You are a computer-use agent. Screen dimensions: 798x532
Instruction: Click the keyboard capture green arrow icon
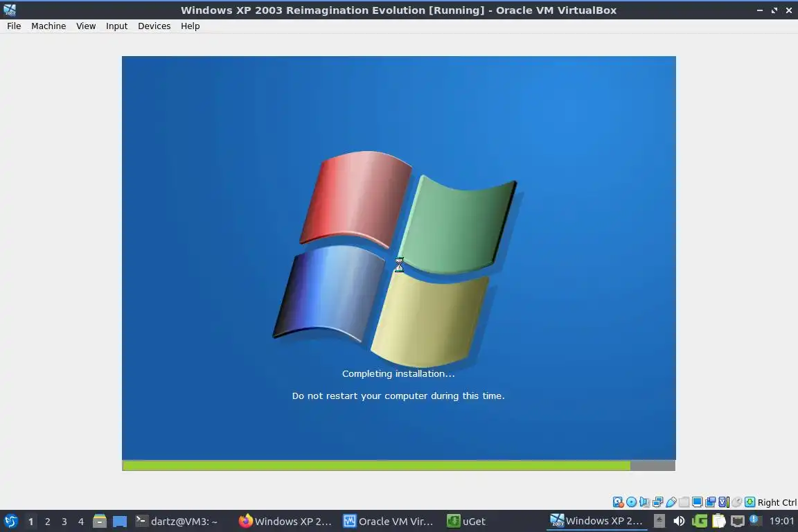tap(750, 502)
